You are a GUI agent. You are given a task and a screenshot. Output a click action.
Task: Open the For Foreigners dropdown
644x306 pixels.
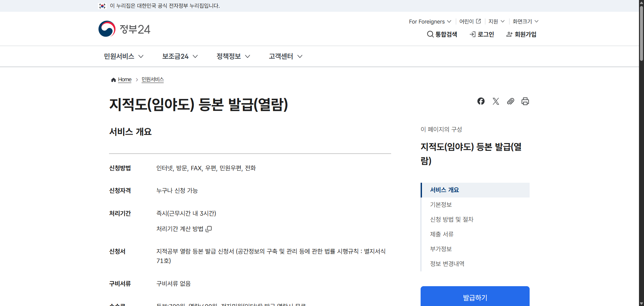click(x=429, y=21)
